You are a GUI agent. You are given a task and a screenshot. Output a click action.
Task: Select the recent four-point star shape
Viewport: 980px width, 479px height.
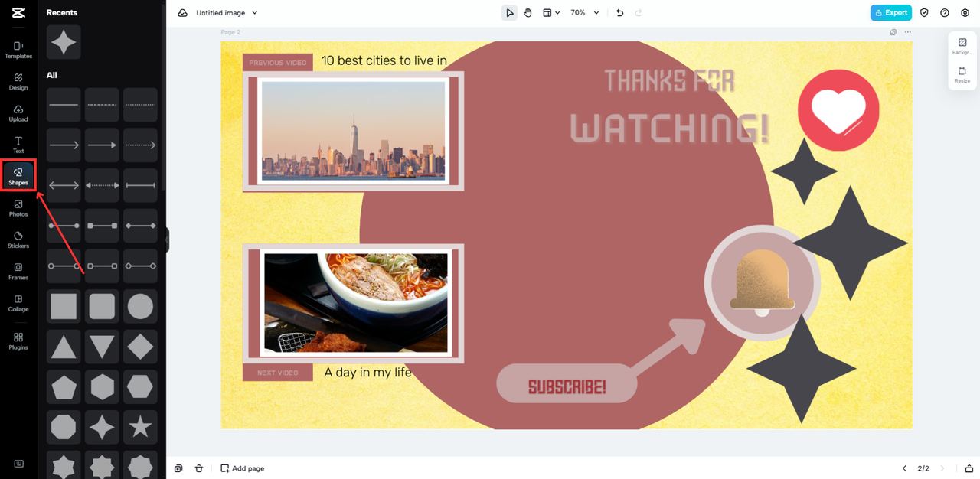64,43
